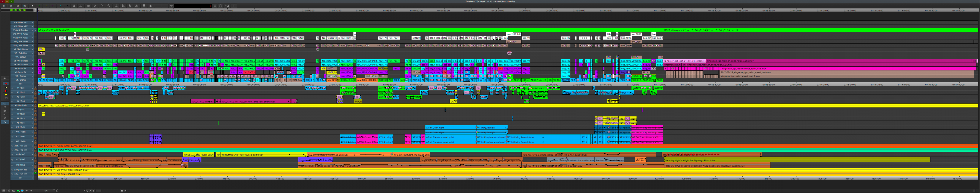
Task: Add a white marker from toolbar
Action: [32, 6]
